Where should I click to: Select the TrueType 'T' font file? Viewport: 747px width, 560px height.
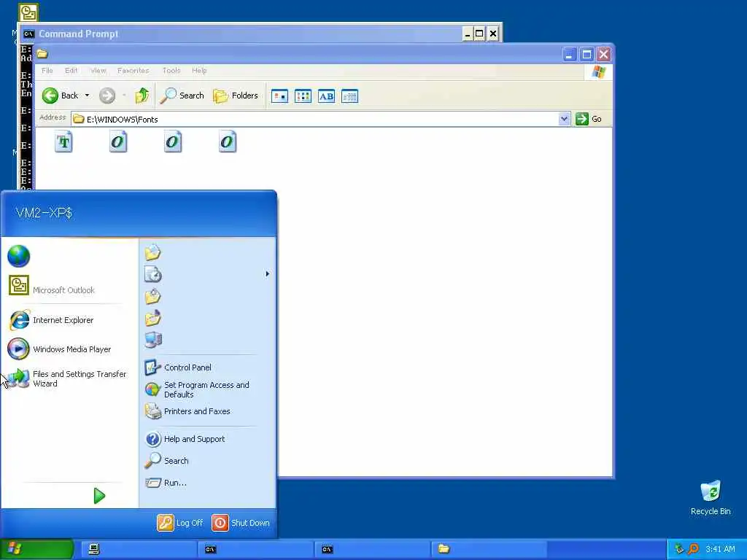(64, 142)
